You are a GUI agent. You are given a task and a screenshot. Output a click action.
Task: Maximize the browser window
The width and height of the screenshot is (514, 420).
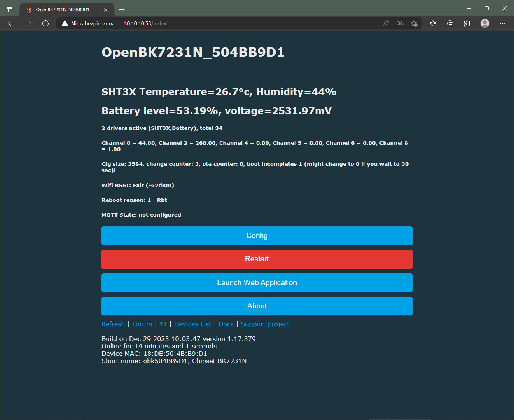pos(487,8)
